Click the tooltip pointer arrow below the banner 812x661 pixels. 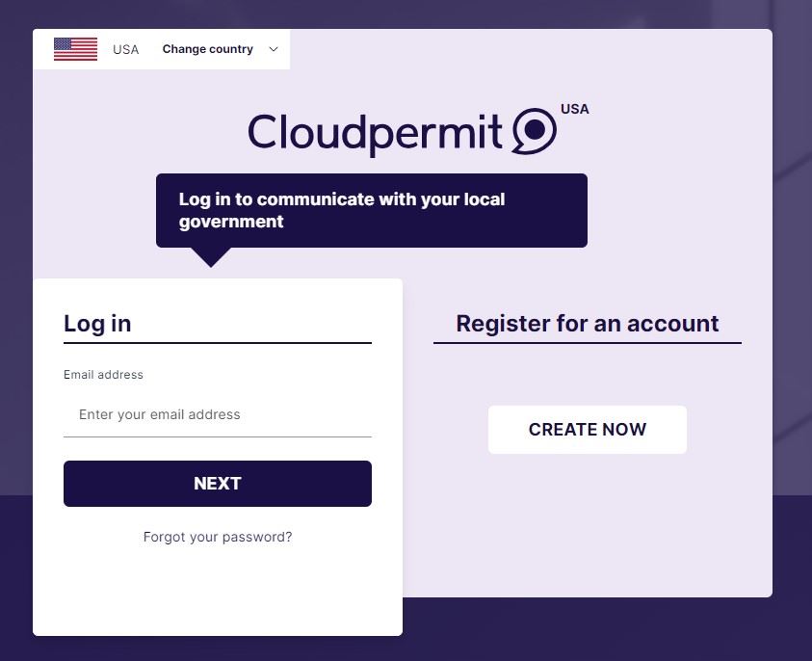[x=209, y=258]
